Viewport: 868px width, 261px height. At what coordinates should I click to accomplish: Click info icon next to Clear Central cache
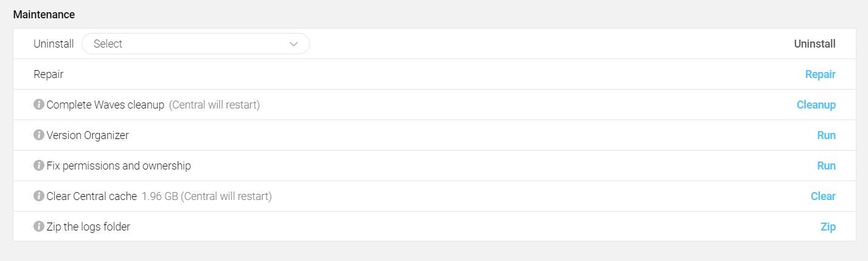pos(39,196)
